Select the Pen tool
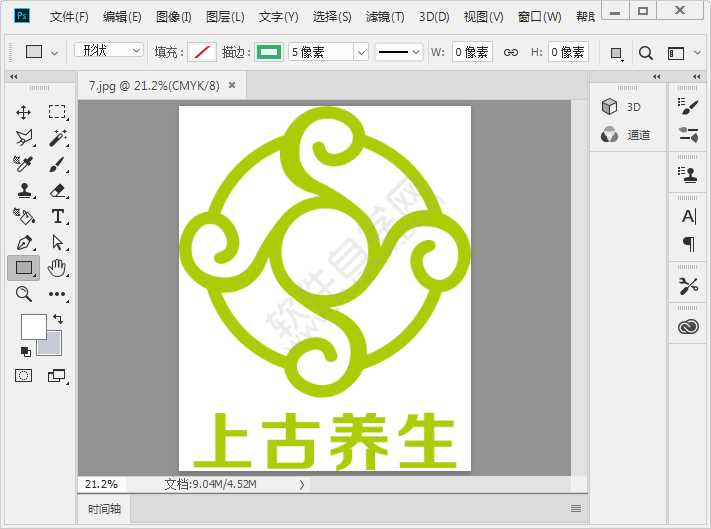This screenshot has height=529, width=711. pyautogui.click(x=24, y=242)
